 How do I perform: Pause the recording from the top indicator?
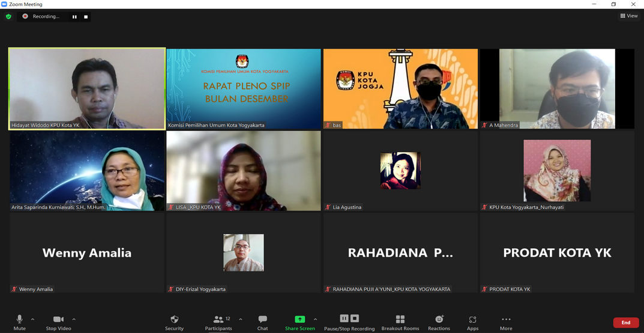coord(75,17)
